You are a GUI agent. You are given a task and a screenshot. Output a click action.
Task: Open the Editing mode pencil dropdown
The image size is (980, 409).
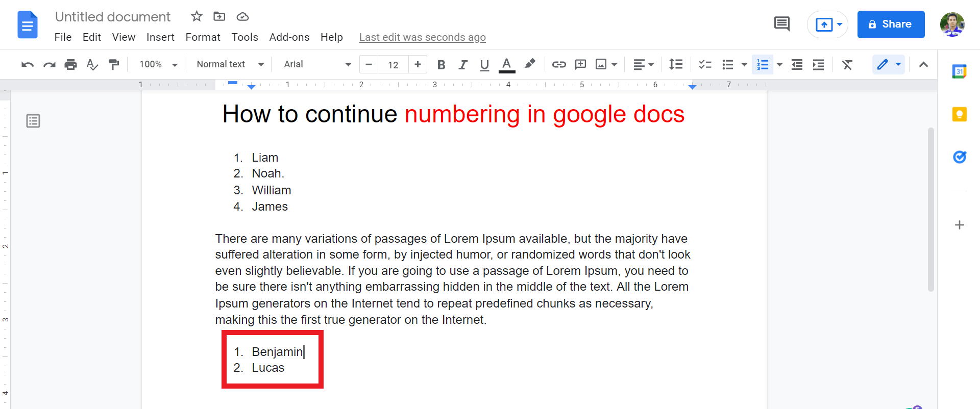889,64
